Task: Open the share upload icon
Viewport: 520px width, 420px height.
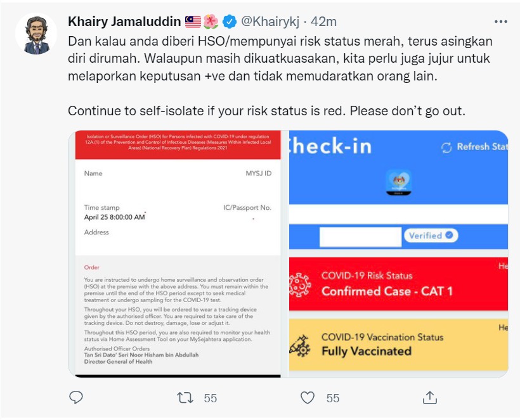Action: tap(430, 397)
